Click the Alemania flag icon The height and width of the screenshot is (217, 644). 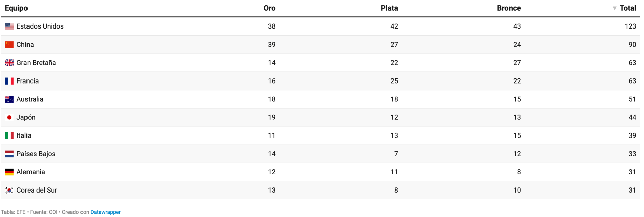(9, 172)
